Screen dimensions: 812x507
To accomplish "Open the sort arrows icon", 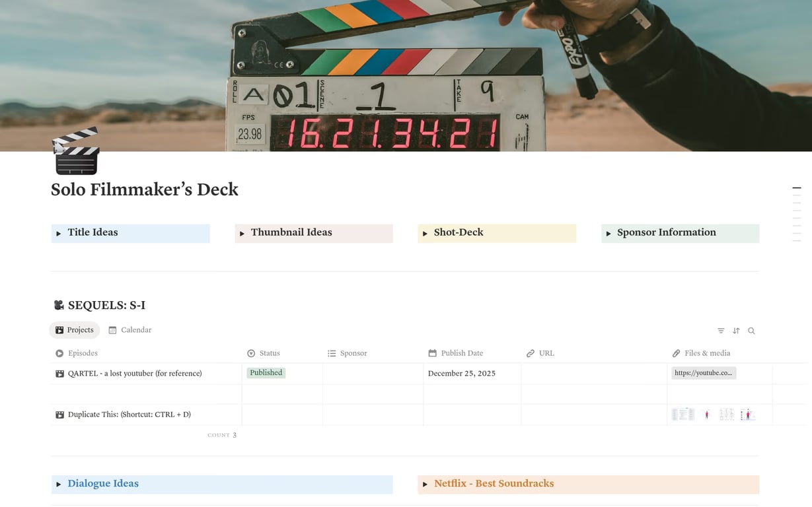I will point(736,331).
